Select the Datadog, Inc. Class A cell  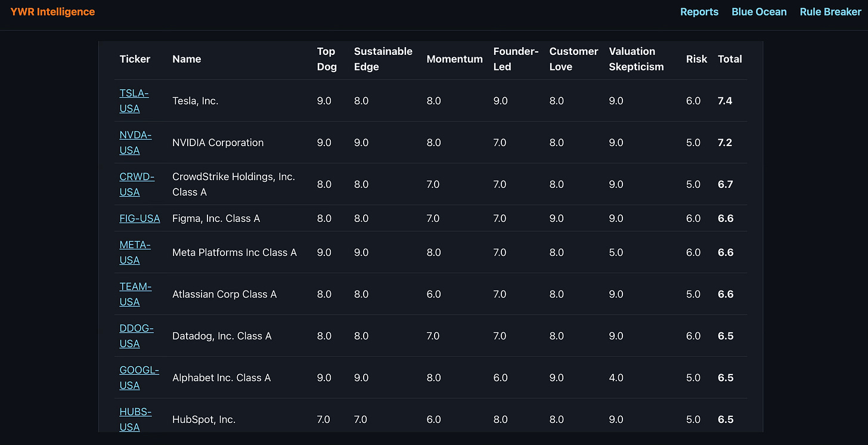222,336
